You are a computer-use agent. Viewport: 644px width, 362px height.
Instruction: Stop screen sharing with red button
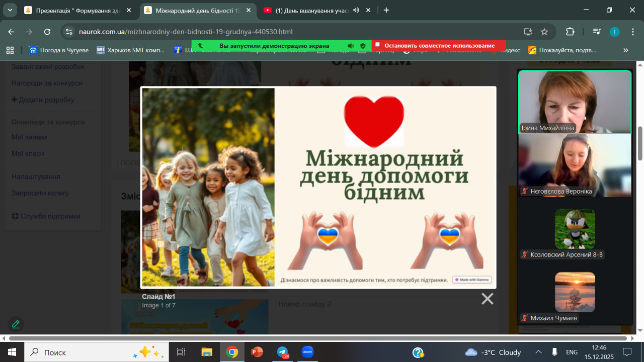click(x=439, y=46)
